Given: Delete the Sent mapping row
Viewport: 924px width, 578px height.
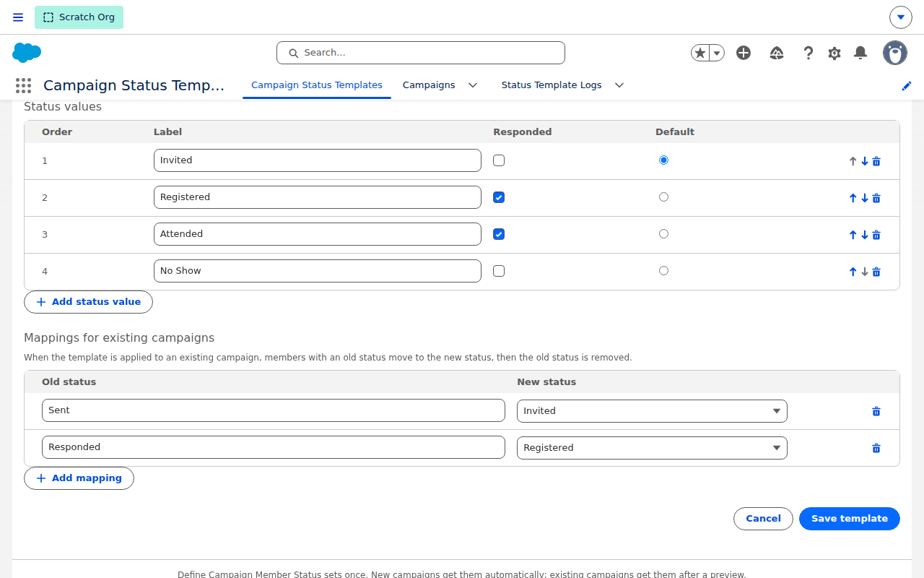Looking at the screenshot, I should (x=876, y=411).
